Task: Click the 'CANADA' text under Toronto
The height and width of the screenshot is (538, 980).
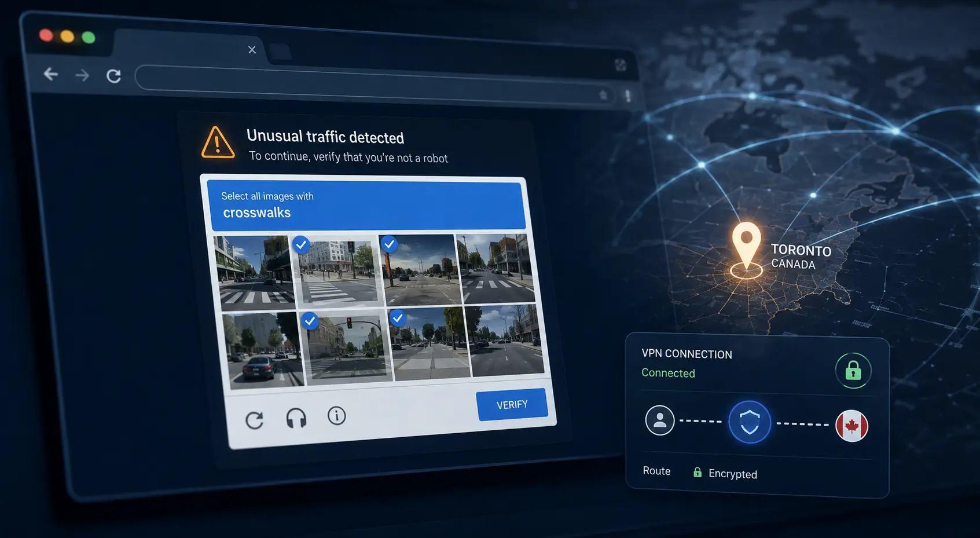Action: 793,264
